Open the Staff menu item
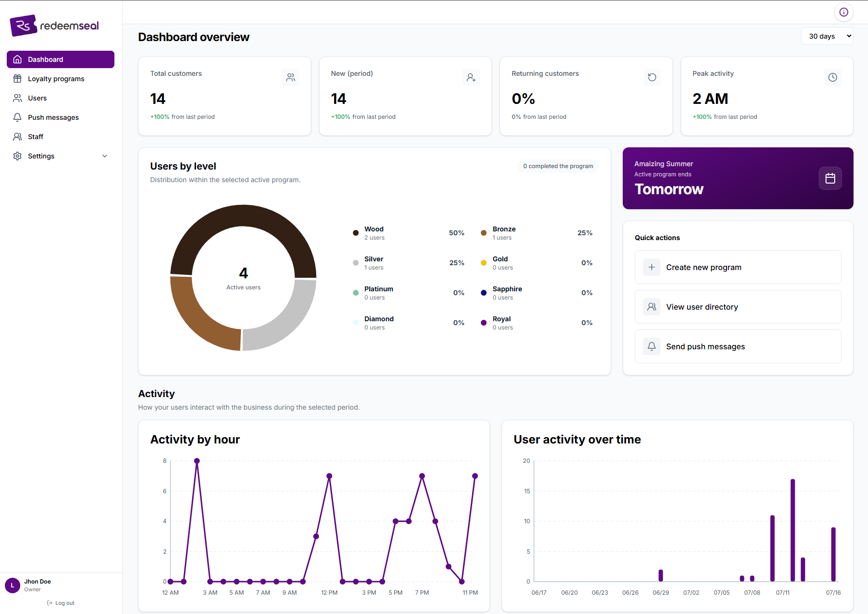This screenshot has height=614, width=868. pos(60,137)
